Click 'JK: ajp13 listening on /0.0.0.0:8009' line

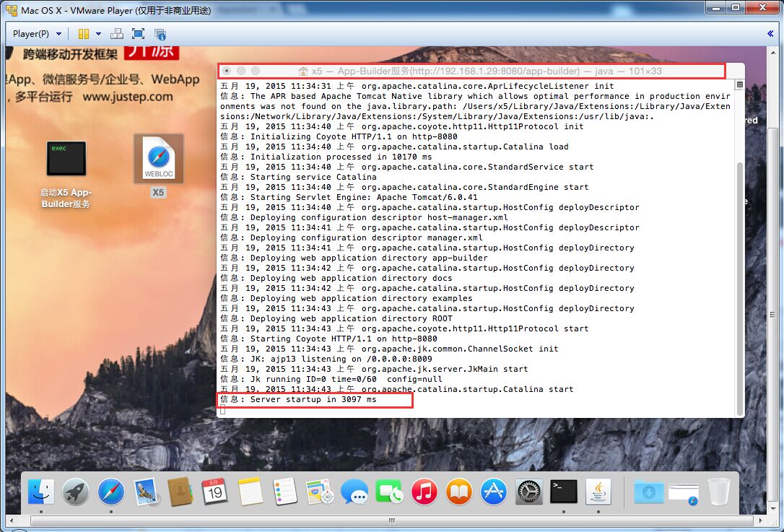pyautogui.click(x=326, y=359)
